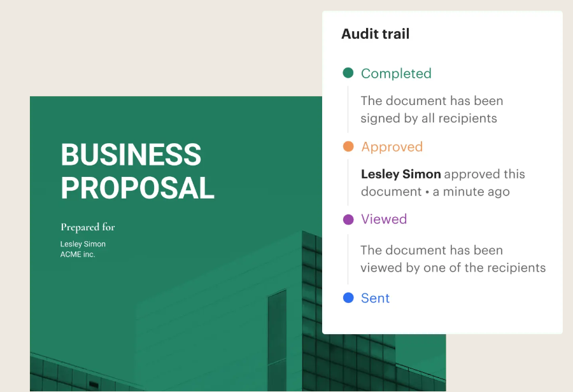
Task: Click the green Completed status dot
Action: pyautogui.click(x=348, y=73)
